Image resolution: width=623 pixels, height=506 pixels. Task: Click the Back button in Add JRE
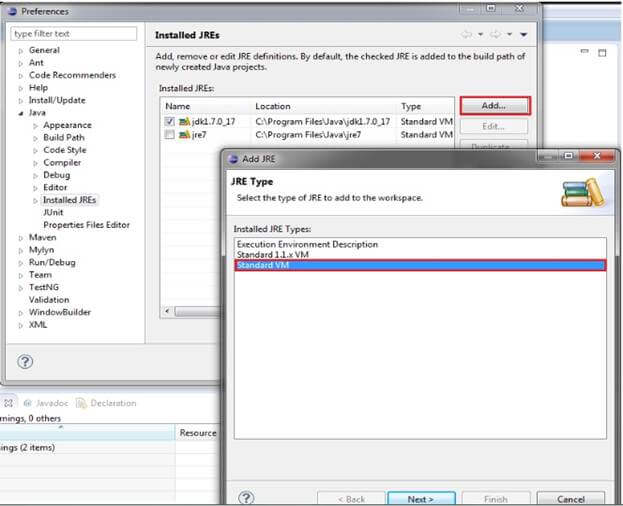point(351,499)
